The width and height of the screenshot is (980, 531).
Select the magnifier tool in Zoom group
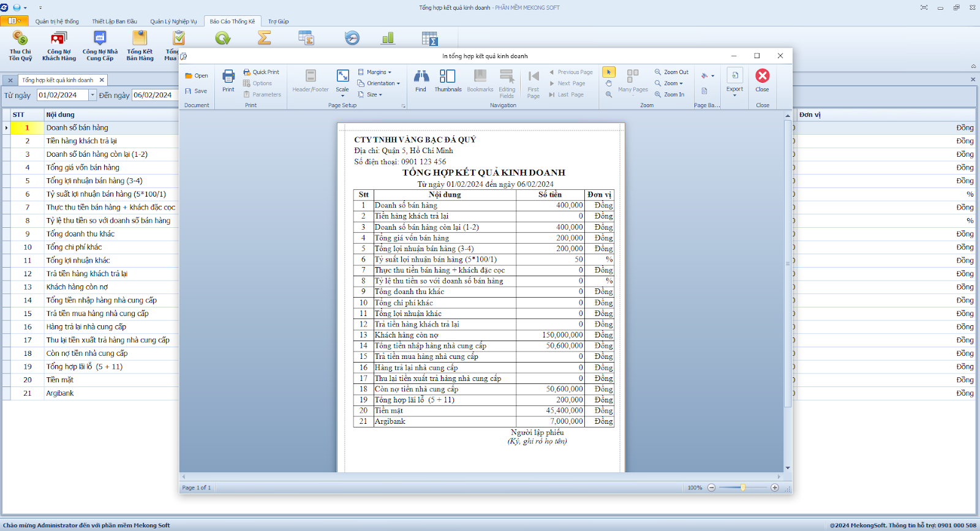click(x=609, y=94)
